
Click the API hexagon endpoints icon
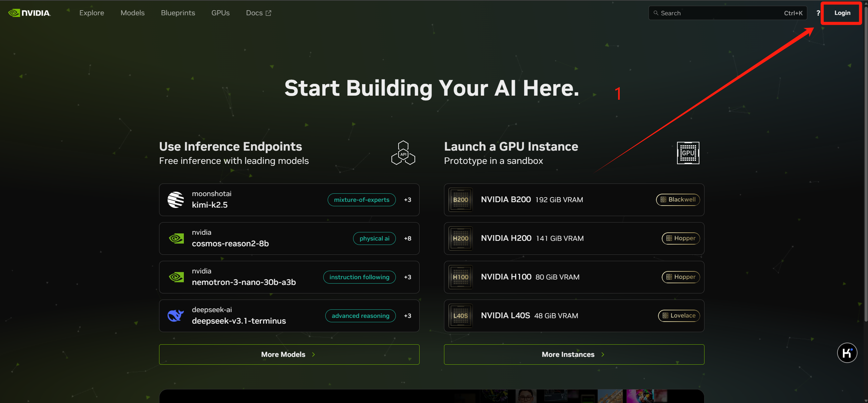(x=403, y=153)
